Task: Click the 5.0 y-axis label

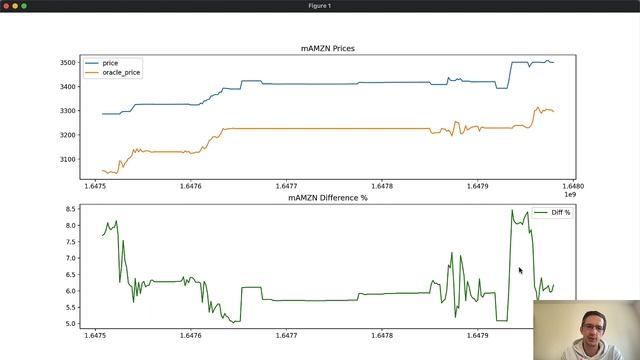Action: (x=71, y=324)
